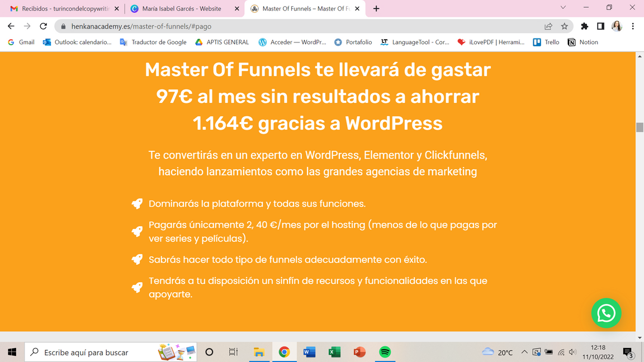This screenshot has height=362, width=644.
Task: Click the 'Pagarás únicamente 2, 40 €/mes' text
Action: (x=323, y=231)
